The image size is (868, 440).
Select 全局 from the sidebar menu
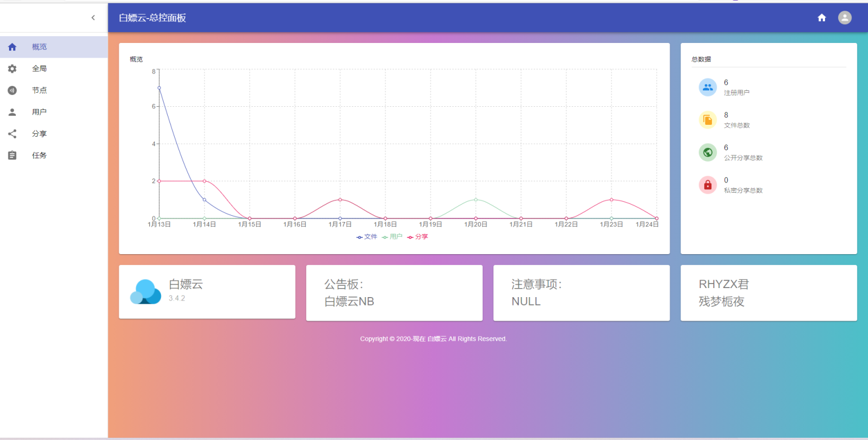(40, 68)
